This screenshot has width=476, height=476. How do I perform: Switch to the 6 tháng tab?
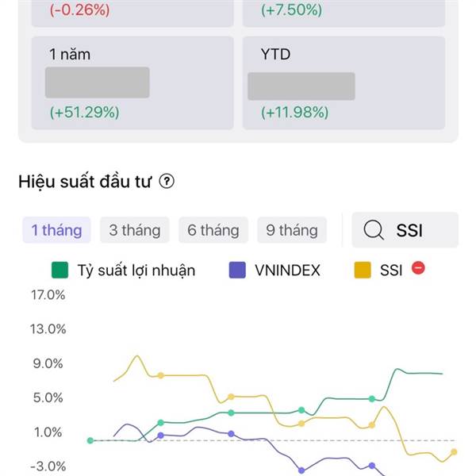[x=213, y=230]
